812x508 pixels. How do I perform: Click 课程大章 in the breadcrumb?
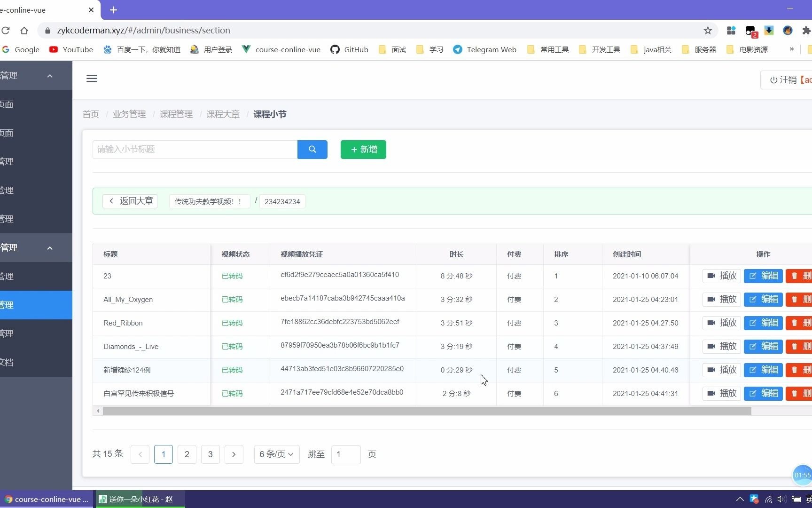coord(223,114)
